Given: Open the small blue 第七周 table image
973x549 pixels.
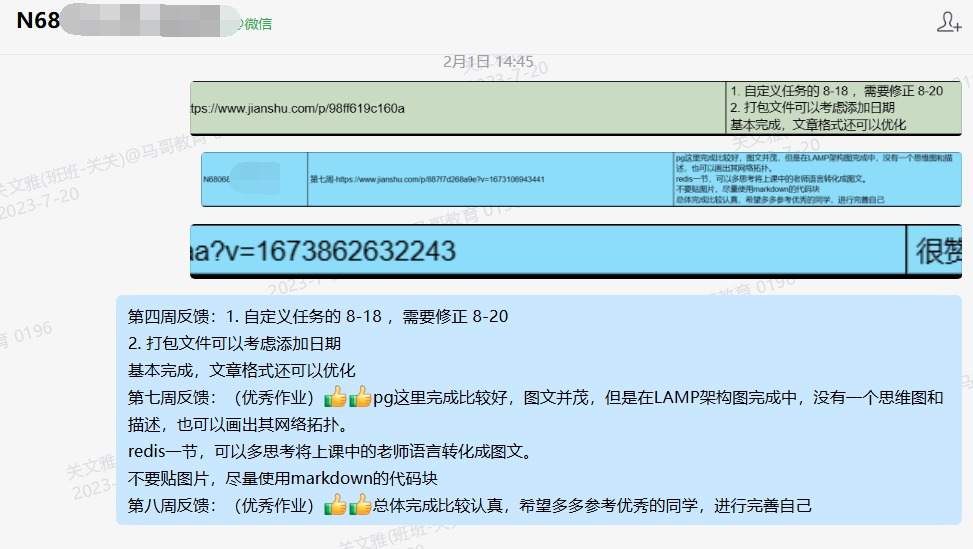Looking at the screenshot, I should pos(581,179).
